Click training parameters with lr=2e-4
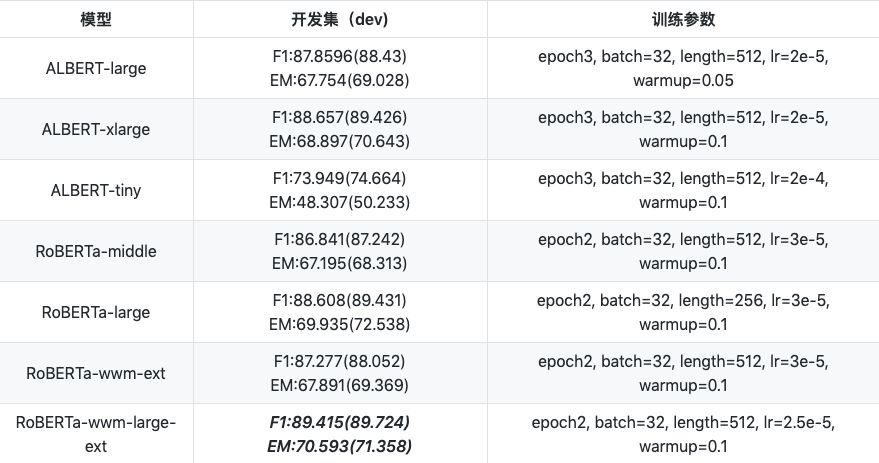 [682, 190]
